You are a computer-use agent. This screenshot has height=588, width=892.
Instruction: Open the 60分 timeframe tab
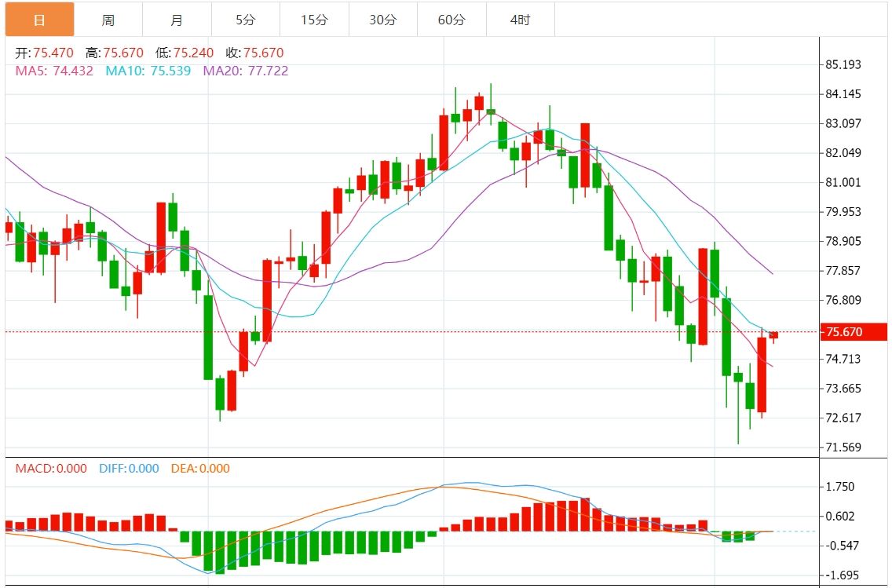[451, 20]
